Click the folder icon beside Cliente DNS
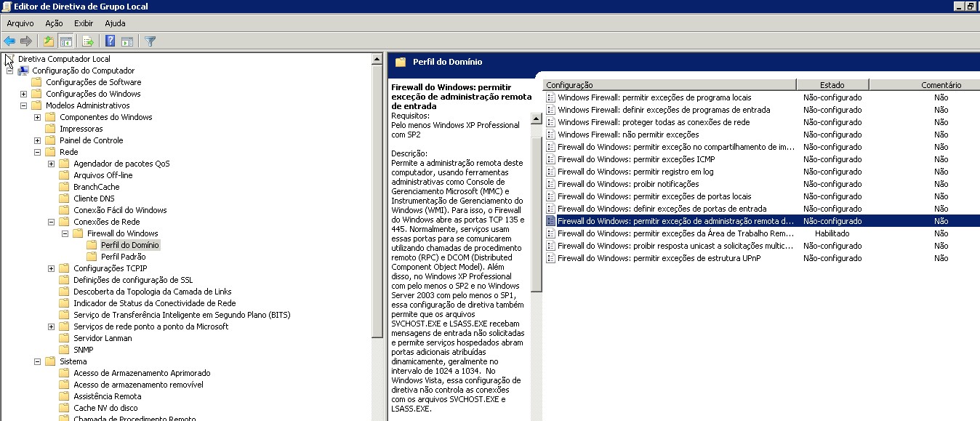 [x=65, y=199]
